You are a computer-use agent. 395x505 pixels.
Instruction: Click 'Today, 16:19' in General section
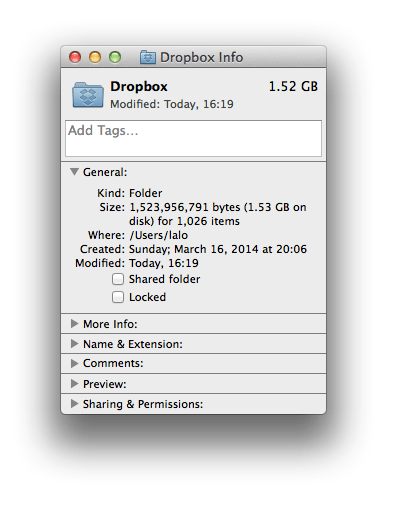(164, 263)
